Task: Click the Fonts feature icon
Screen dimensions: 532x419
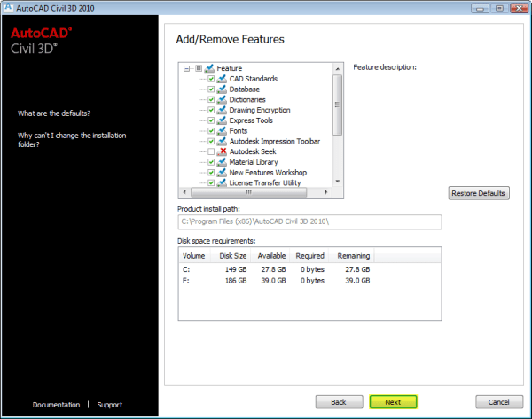Action: [x=222, y=131]
